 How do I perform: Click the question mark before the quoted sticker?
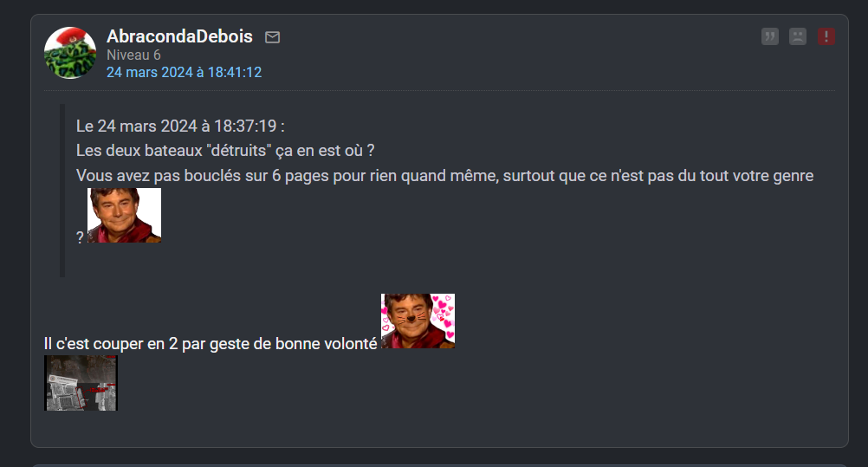pos(81,237)
